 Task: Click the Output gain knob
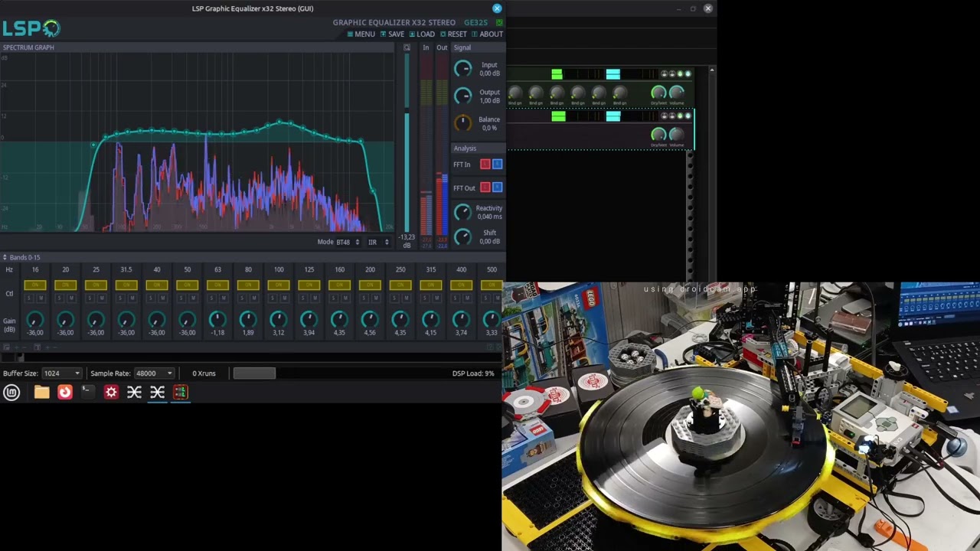[x=462, y=96]
